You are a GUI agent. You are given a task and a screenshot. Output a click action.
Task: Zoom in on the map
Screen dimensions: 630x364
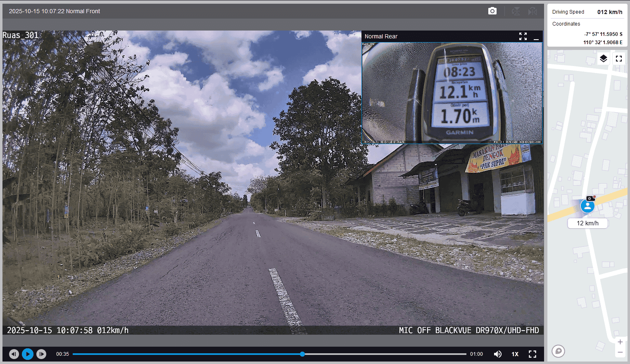620,342
